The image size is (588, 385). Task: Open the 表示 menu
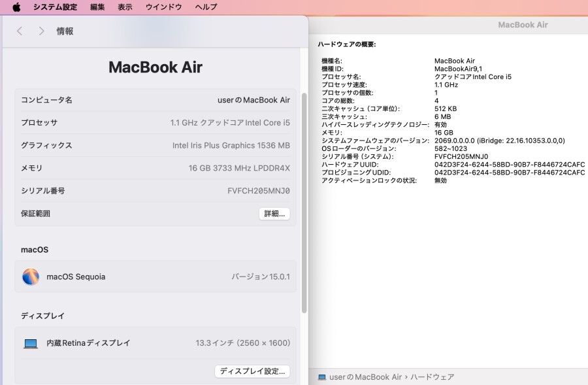[125, 7]
